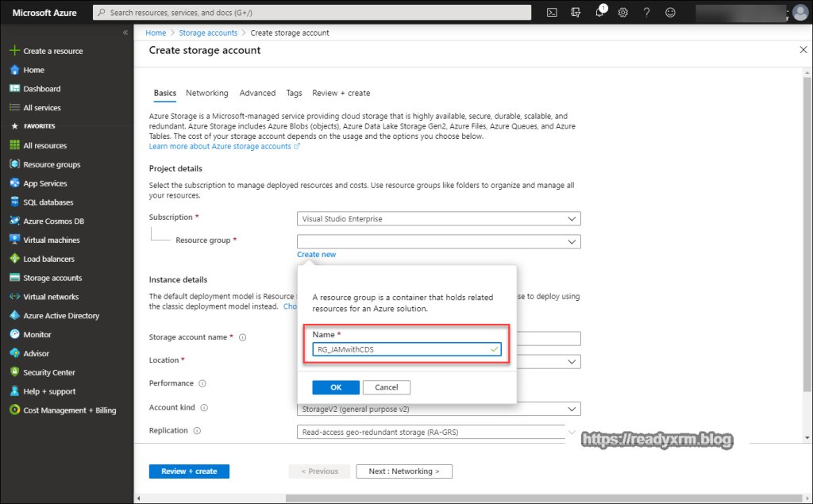Expand the Subscription dropdown
Screen dimensions: 813x504
(x=438, y=219)
